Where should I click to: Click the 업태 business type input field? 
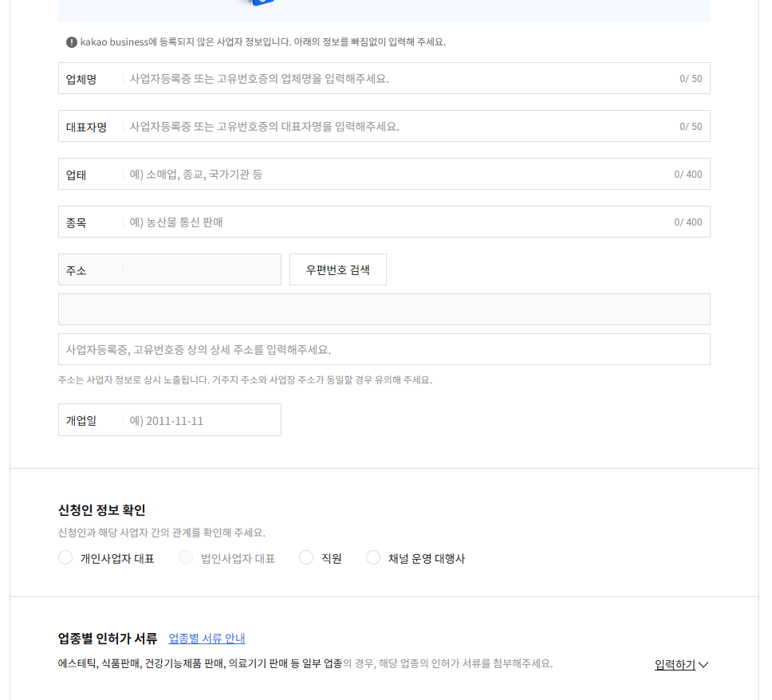384,174
